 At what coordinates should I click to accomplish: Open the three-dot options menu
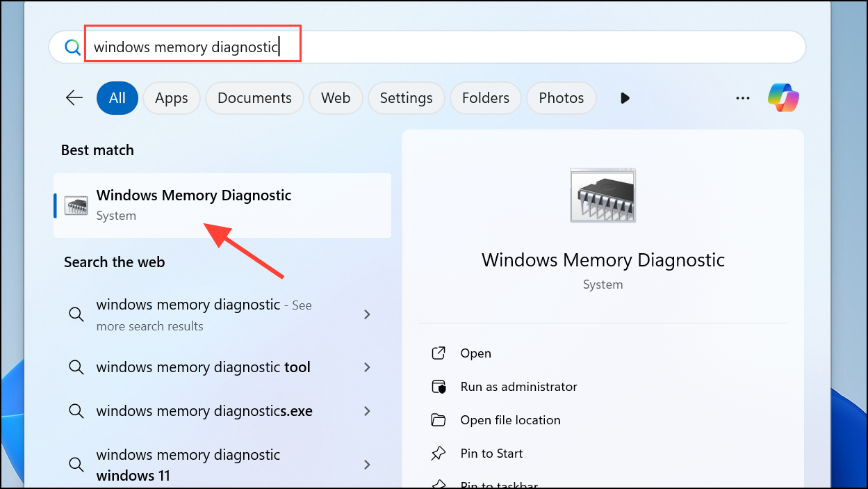pyautogui.click(x=743, y=98)
